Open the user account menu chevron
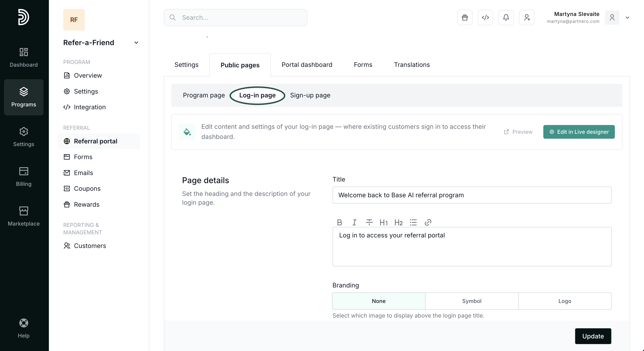Image resolution: width=644 pixels, height=351 pixels. pyautogui.click(x=627, y=18)
